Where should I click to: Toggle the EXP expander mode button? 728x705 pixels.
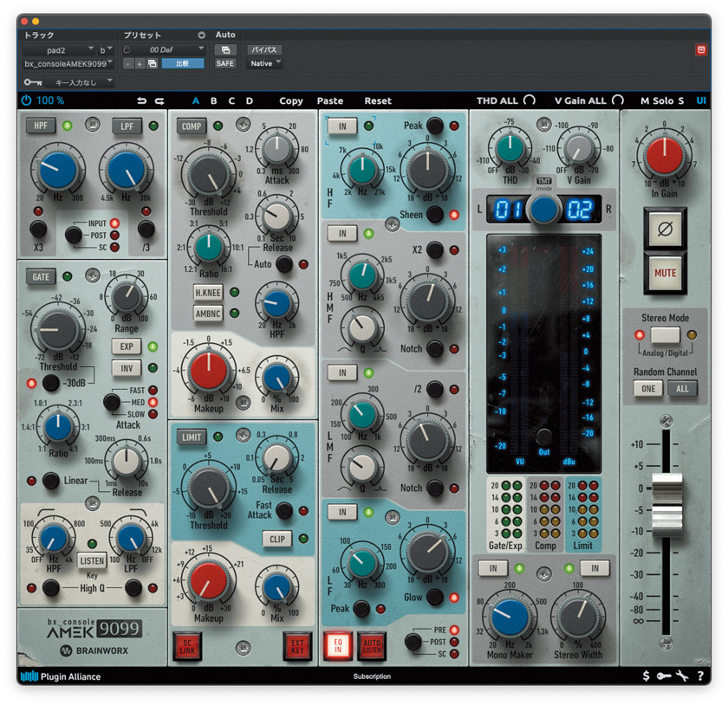(x=127, y=346)
